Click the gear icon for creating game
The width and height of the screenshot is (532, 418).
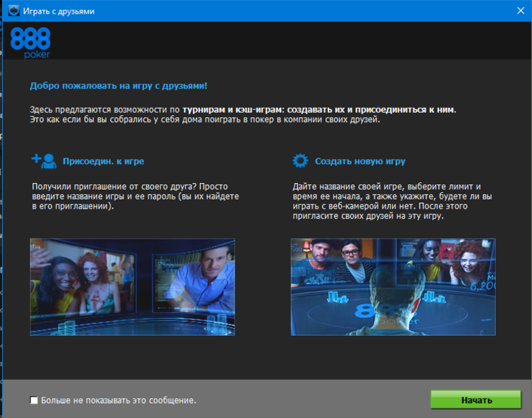click(300, 160)
